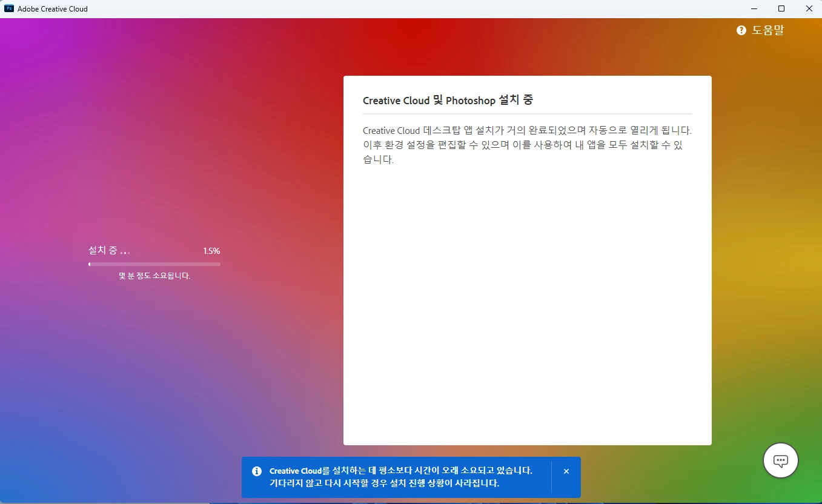Click the Creative Cloud 데스크탑 앱 description paragraph
The image size is (822, 504).
point(527,145)
